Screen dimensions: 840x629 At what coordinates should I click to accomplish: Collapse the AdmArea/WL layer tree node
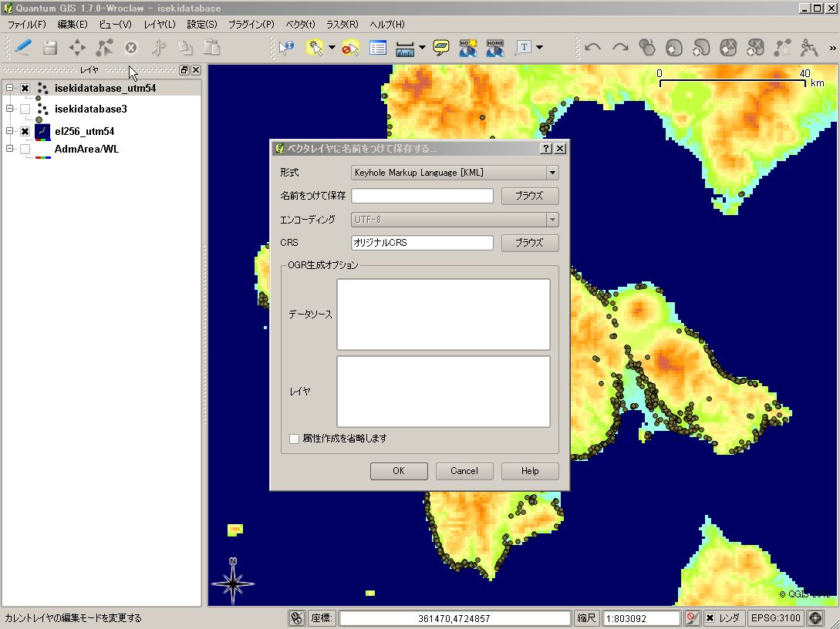pyautogui.click(x=10, y=149)
